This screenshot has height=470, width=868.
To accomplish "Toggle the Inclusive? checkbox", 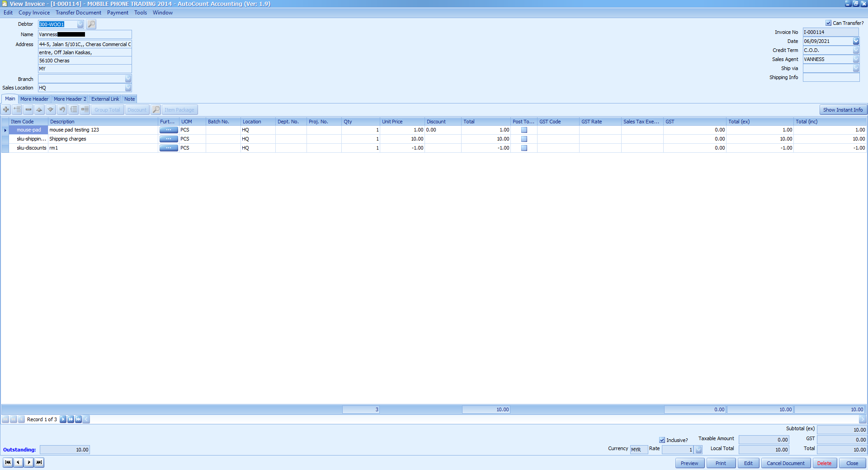I will point(662,440).
